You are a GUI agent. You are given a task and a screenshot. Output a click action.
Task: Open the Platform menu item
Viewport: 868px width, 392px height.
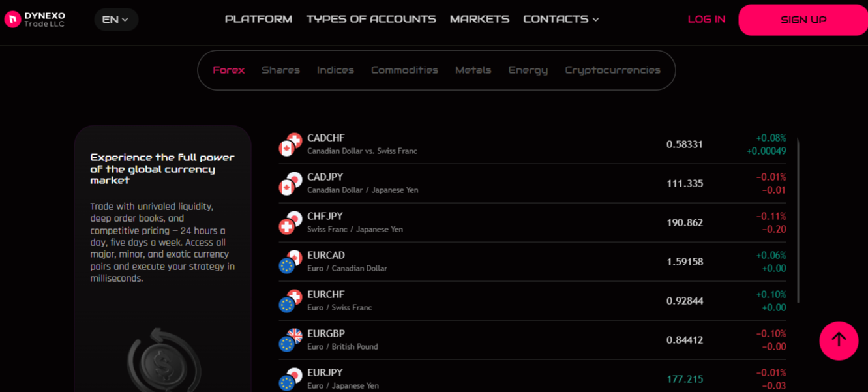pyautogui.click(x=258, y=19)
